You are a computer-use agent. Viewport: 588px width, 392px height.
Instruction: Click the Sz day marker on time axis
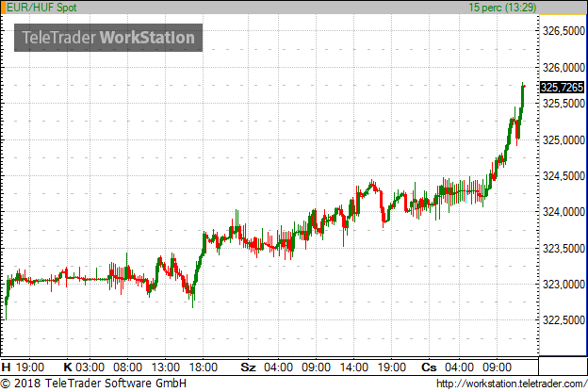pyautogui.click(x=248, y=367)
